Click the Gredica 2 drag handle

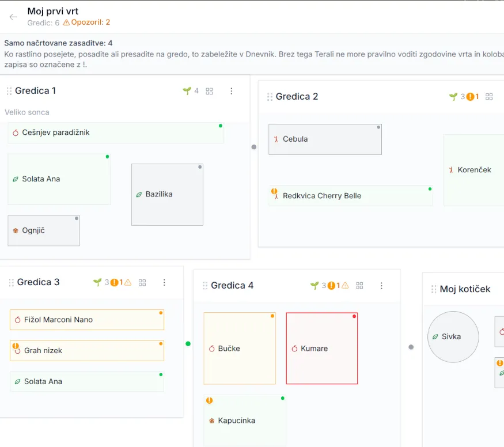pos(270,97)
